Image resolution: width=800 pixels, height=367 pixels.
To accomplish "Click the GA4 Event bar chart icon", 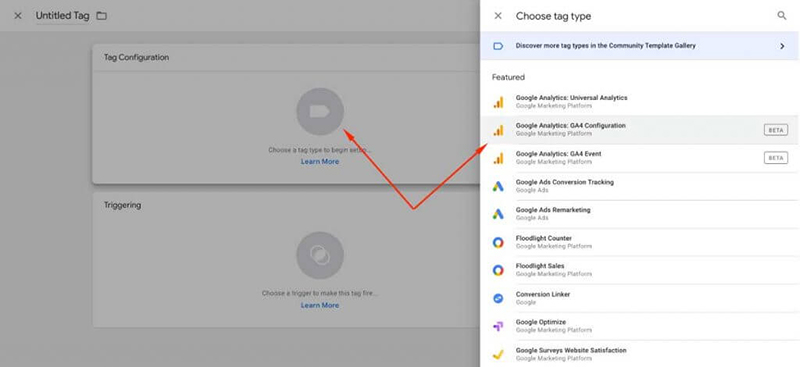I will 498,158.
